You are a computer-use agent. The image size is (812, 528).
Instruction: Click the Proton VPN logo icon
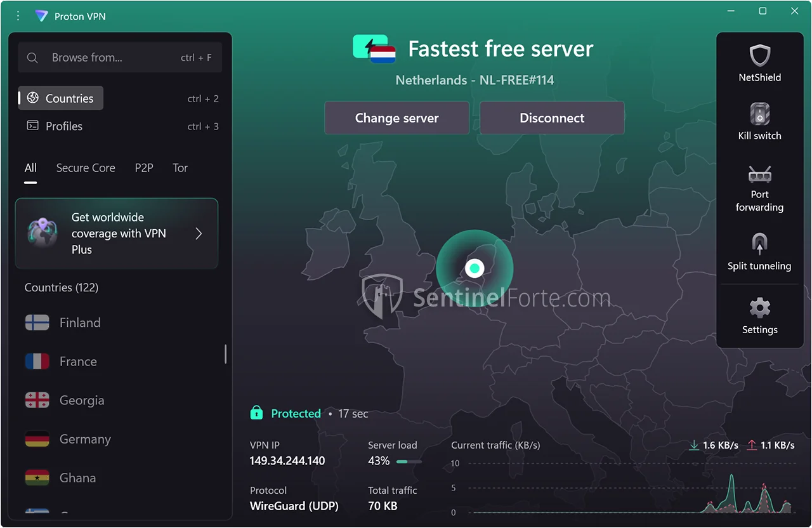(x=41, y=16)
